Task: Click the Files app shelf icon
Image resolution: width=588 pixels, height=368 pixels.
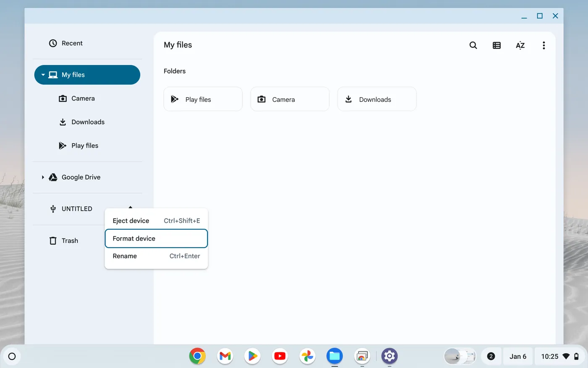Action: (335, 356)
